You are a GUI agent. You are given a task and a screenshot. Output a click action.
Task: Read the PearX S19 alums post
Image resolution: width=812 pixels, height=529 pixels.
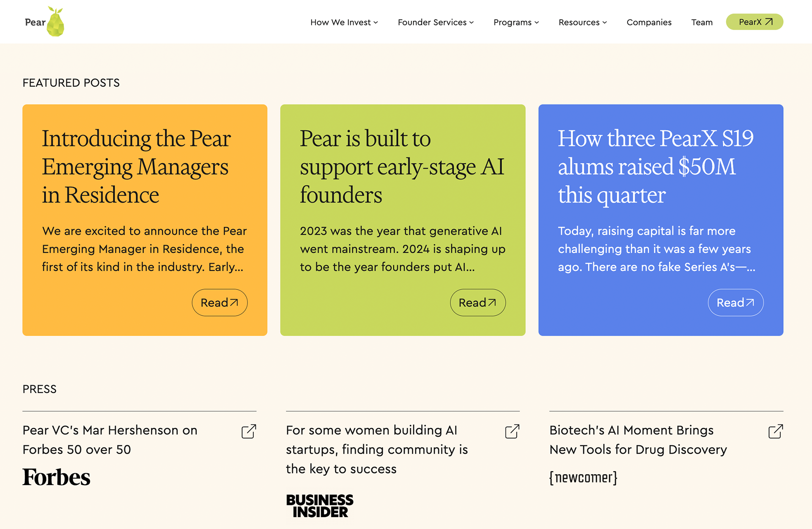[x=735, y=303]
